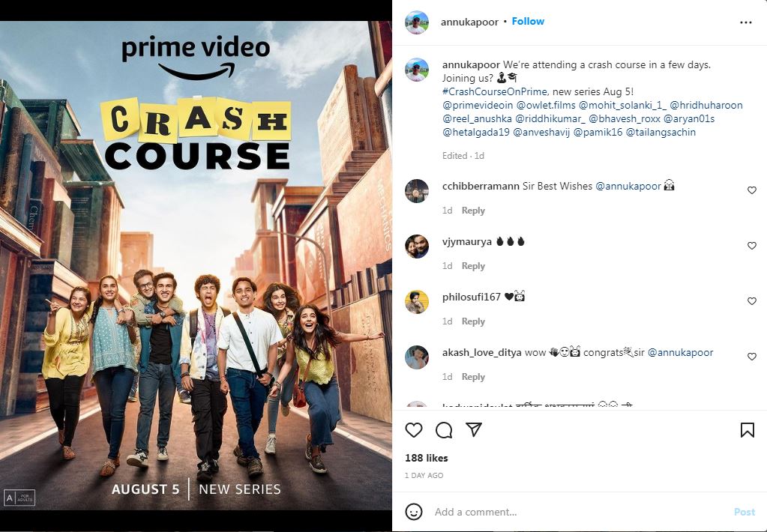Like cchibberramann's comment heart
The image size is (767, 532).
[x=752, y=190]
